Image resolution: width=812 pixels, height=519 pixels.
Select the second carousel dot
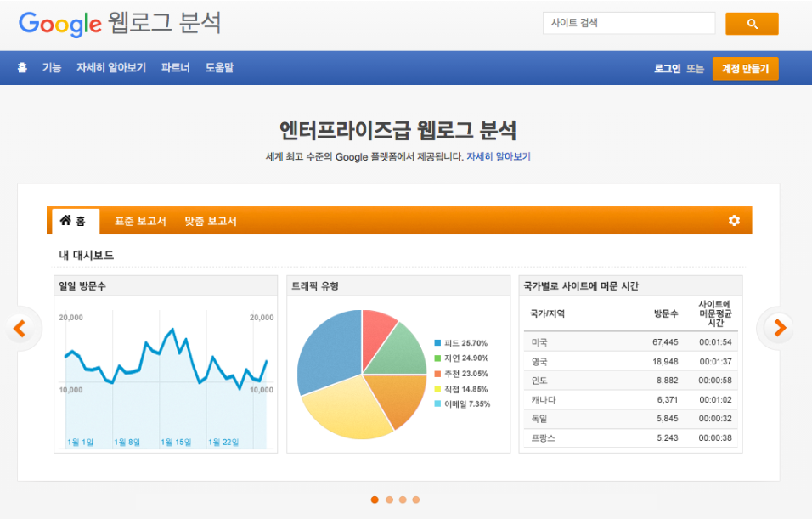pos(389,499)
